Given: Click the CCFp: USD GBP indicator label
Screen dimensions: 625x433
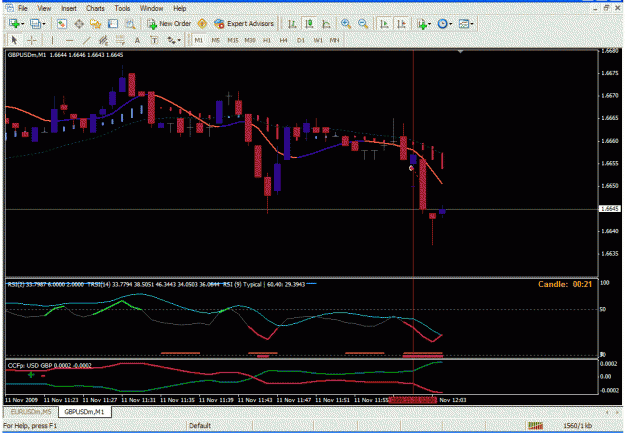Looking at the screenshot, I should pyautogui.click(x=49, y=365).
